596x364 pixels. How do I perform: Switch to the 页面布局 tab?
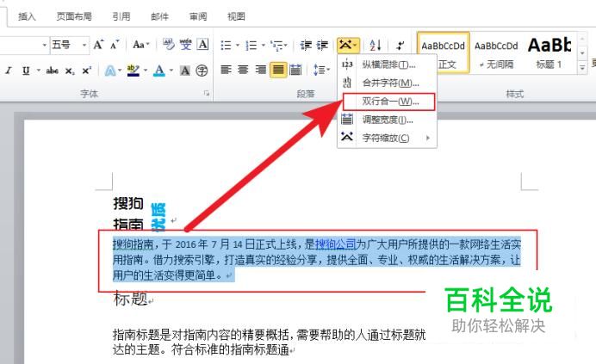point(74,16)
